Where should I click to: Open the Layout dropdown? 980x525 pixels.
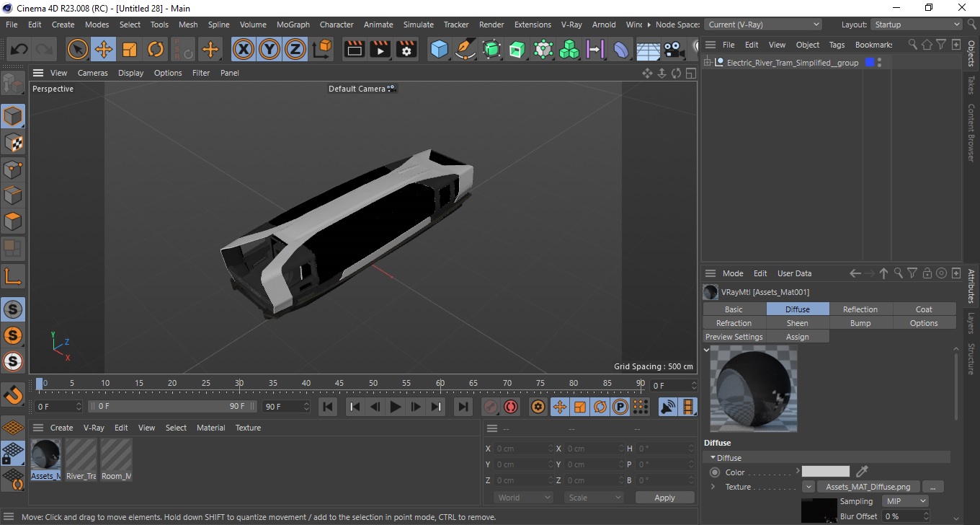coord(917,25)
